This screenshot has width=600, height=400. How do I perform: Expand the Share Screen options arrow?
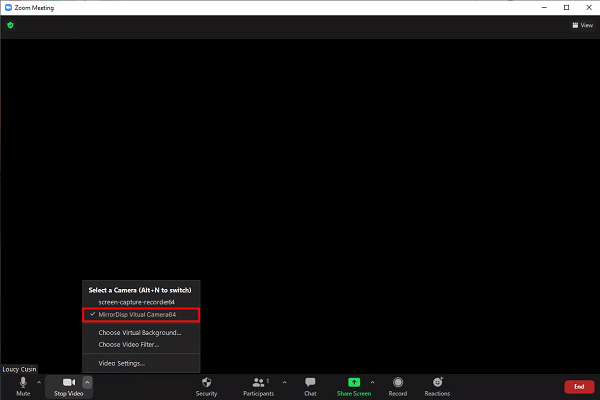tap(372, 382)
